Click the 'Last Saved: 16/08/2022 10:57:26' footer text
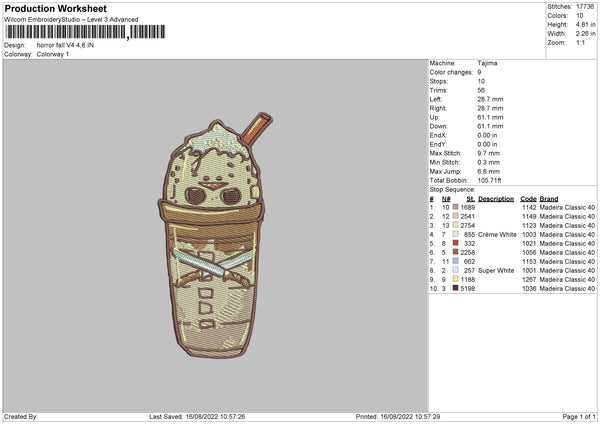Viewport: 600px width, 424px height. tap(197, 416)
